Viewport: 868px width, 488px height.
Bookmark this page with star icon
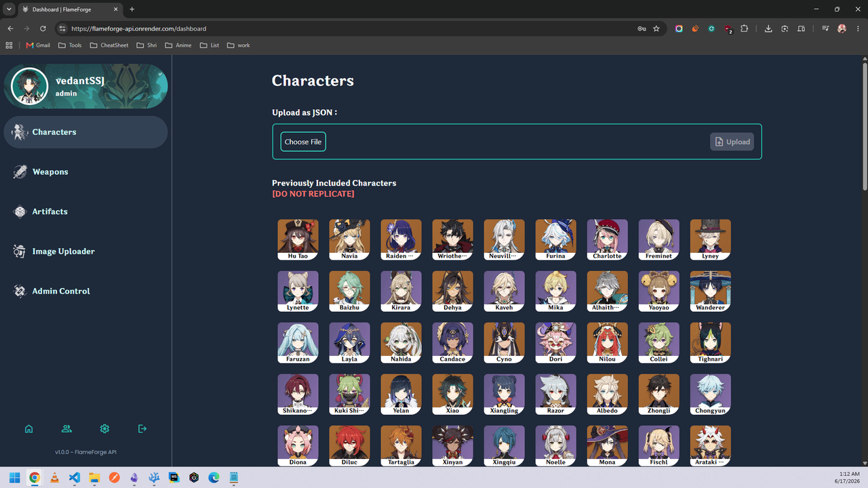[656, 28]
